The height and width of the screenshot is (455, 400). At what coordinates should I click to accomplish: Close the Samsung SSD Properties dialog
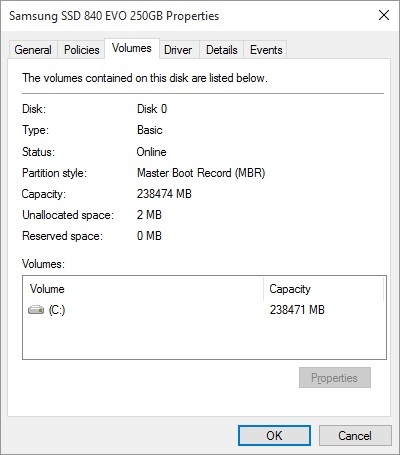tap(384, 15)
